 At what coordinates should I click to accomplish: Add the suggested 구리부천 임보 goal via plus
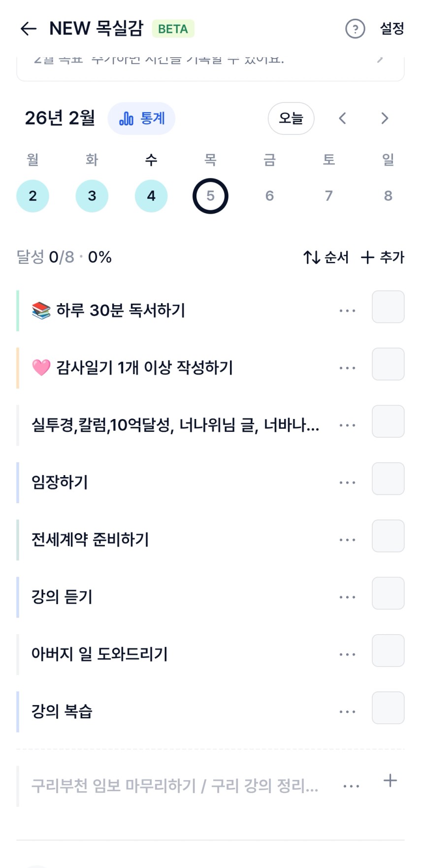coord(390,780)
